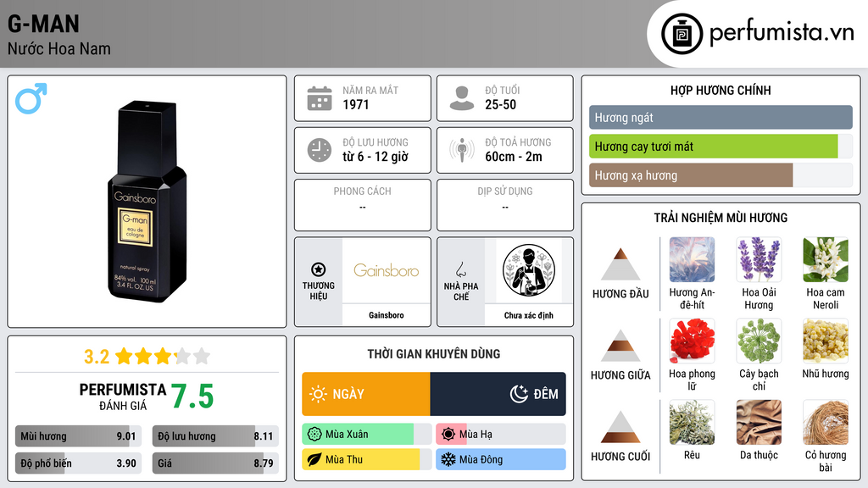Click the Perfumista score 7.5

pyautogui.click(x=192, y=396)
